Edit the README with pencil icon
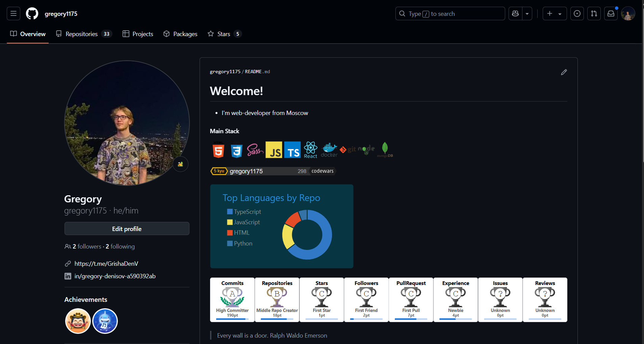This screenshot has width=644, height=344. 564,72
